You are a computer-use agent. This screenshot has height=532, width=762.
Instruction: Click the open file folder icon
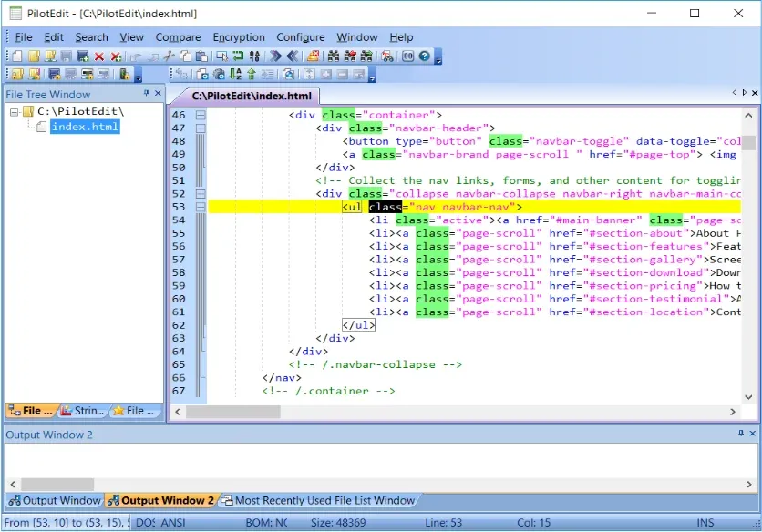pyautogui.click(x=34, y=56)
